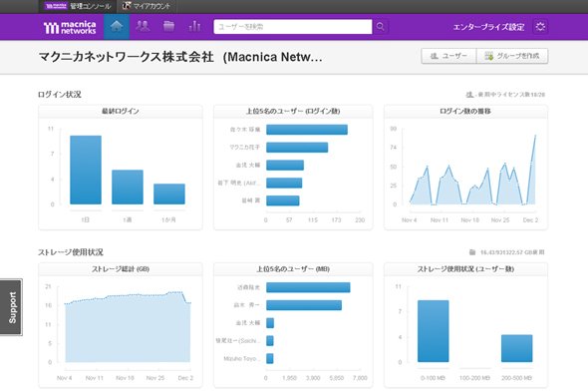
Task: Click the 1日 bar in last login chart
Action: click(x=86, y=170)
